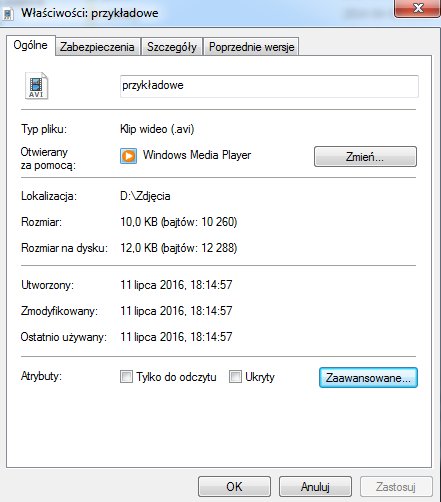Enable the Tylko do odczytu checkbox
The width and height of the screenshot is (441, 502).
click(126, 377)
